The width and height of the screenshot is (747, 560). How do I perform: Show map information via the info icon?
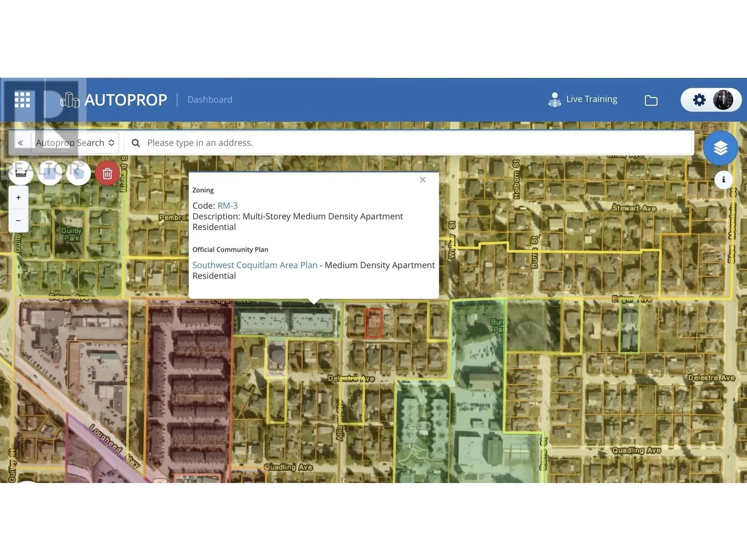(723, 180)
